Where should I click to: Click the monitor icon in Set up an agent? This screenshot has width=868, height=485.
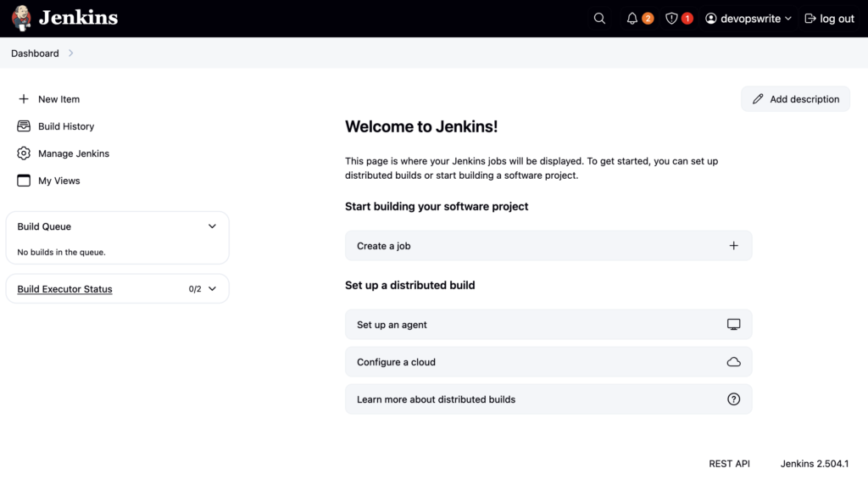[733, 325]
